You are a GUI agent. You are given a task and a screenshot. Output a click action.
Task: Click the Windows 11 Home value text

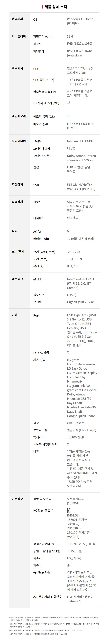(x=80, y=19)
